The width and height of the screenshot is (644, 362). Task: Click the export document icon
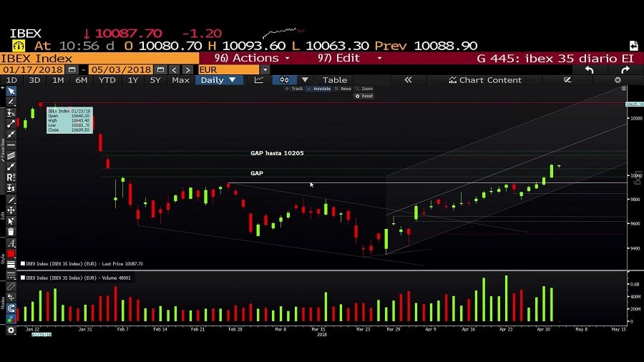pyautogui.click(x=633, y=46)
